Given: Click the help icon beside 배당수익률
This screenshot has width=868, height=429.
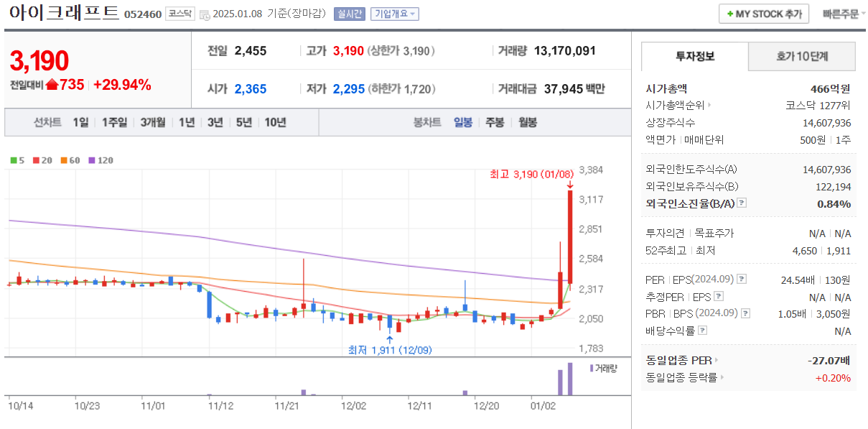Looking at the screenshot, I should click(x=703, y=331).
